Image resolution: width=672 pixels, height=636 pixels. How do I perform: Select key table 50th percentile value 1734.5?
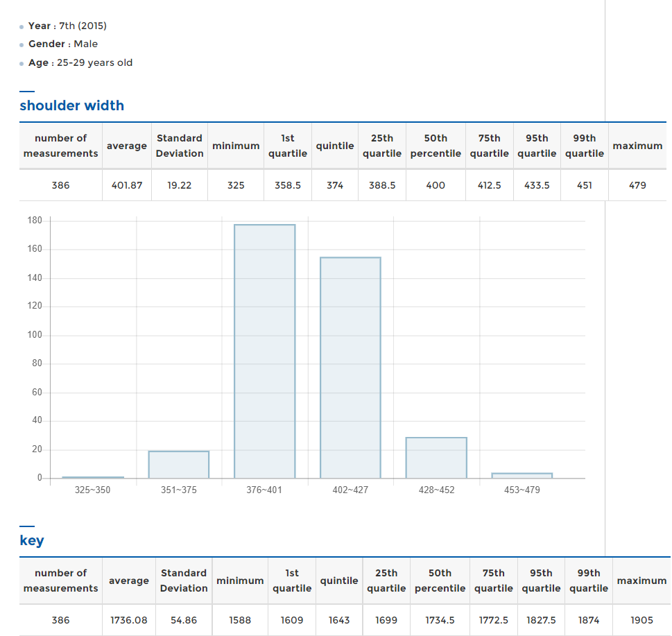440,620
